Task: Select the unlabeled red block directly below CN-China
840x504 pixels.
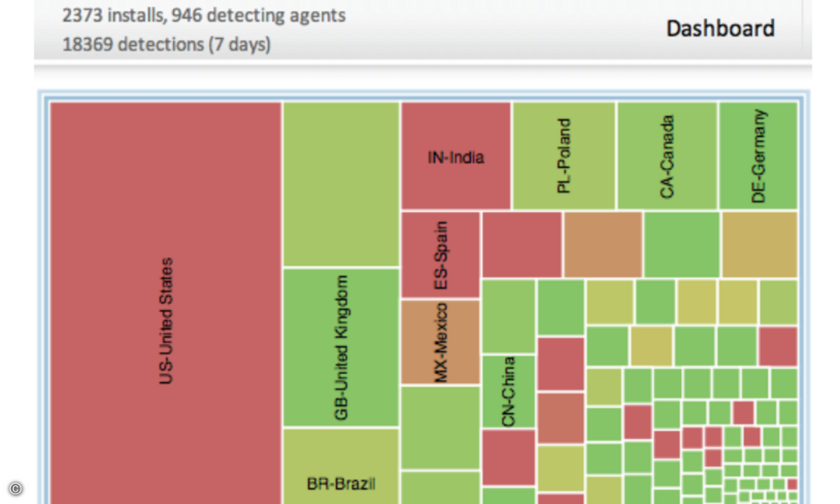Action: (x=508, y=457)
